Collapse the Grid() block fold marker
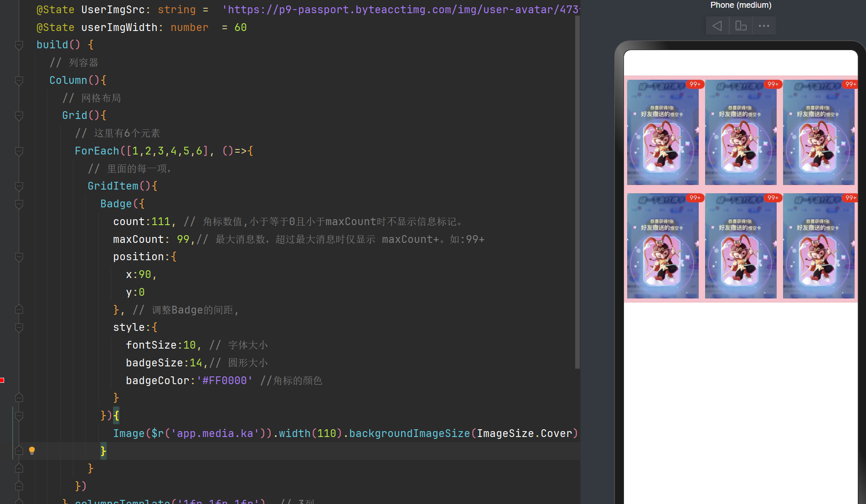 19,116
